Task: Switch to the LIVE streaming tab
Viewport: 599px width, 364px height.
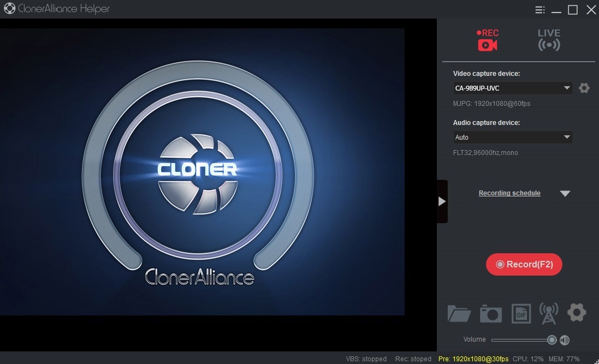Action: tap(549, 40)
